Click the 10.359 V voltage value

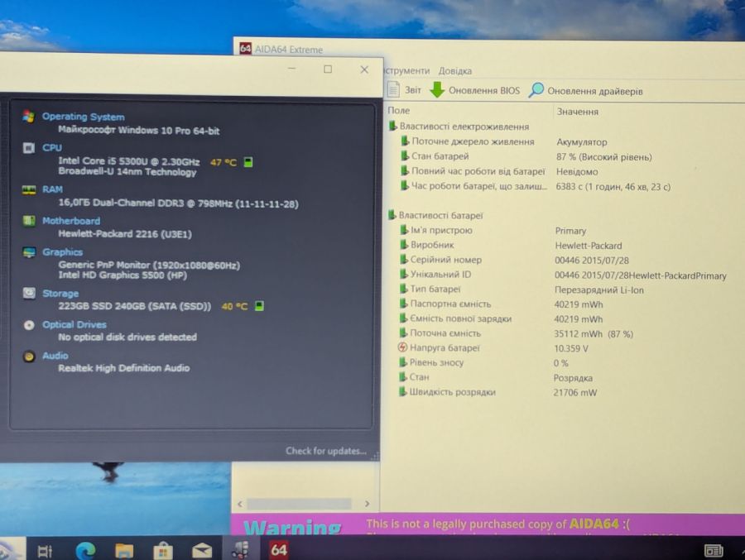[570, 348]
